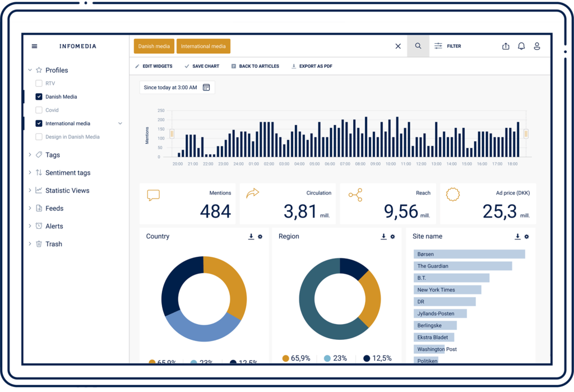The width and height of the screenshot is (574, 392).
Task: Open the Feeds sidebar item
Action: [x=54, y=208]
